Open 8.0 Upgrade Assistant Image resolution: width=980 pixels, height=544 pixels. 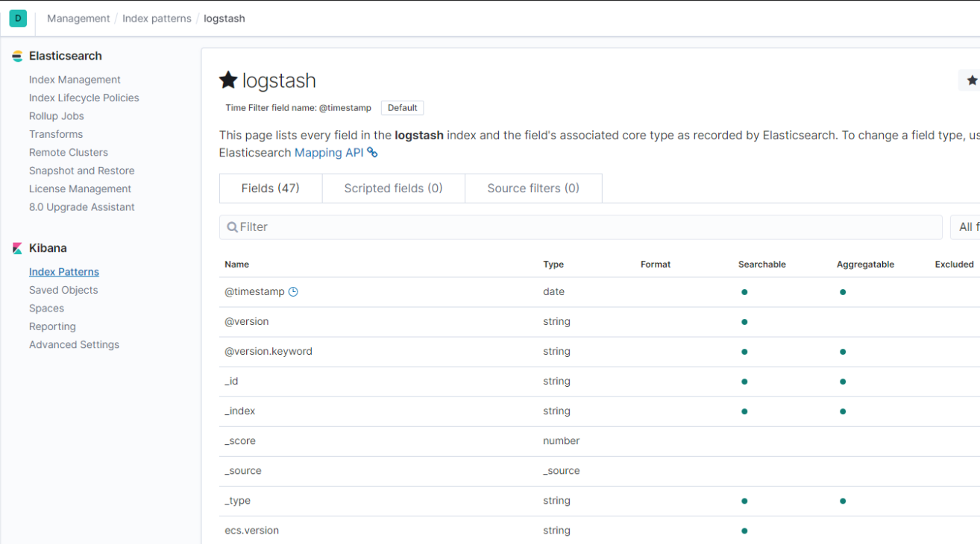[x=82, y=207]
